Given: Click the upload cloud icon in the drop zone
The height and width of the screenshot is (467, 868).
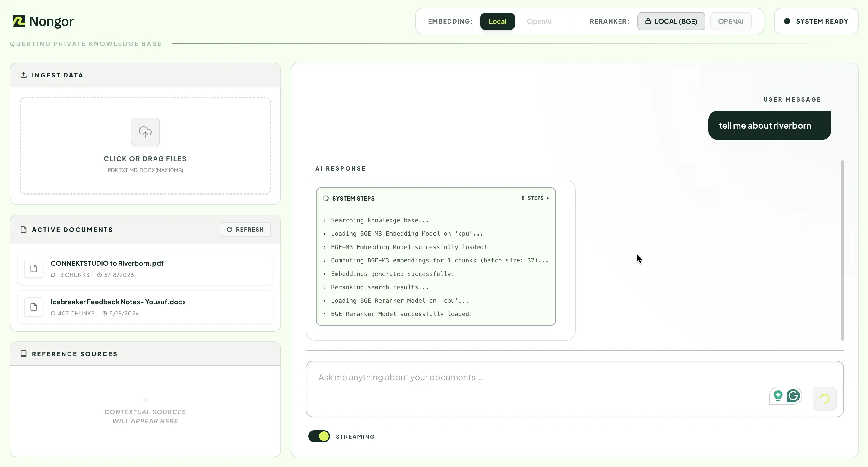Looking at the screenshot, I should coord(145,132).
